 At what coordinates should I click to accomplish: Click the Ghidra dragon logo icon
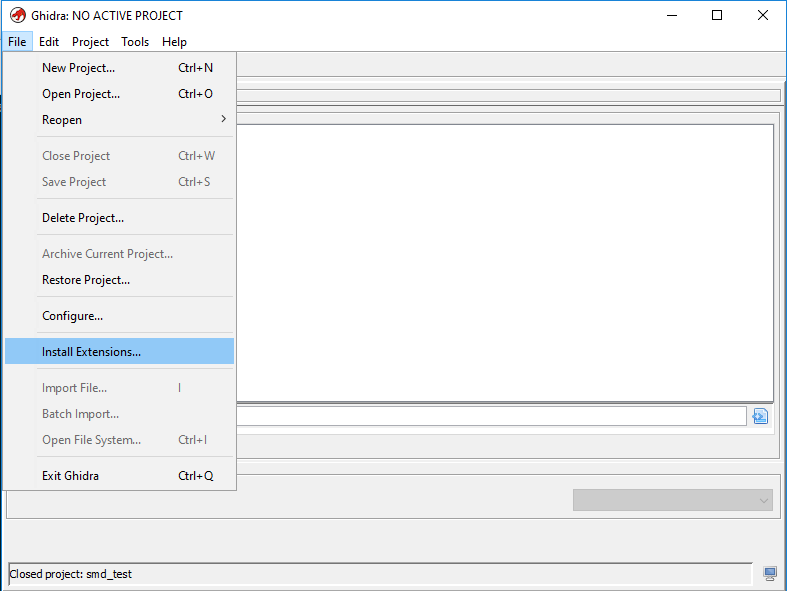point(18,16)
